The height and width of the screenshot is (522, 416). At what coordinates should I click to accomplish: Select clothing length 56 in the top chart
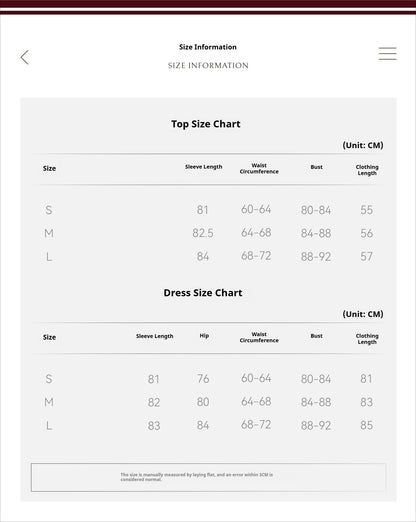pos(366,233)
